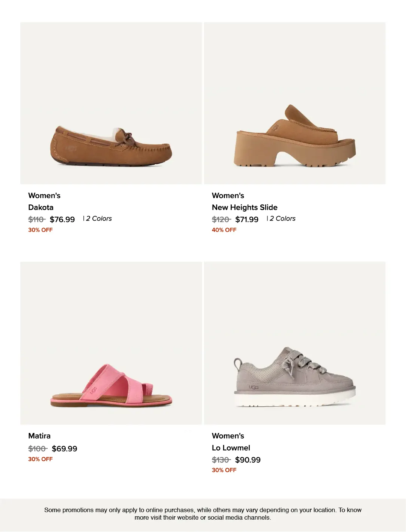Select the $69.99 Matira price
406x532 pixels.
65,449
